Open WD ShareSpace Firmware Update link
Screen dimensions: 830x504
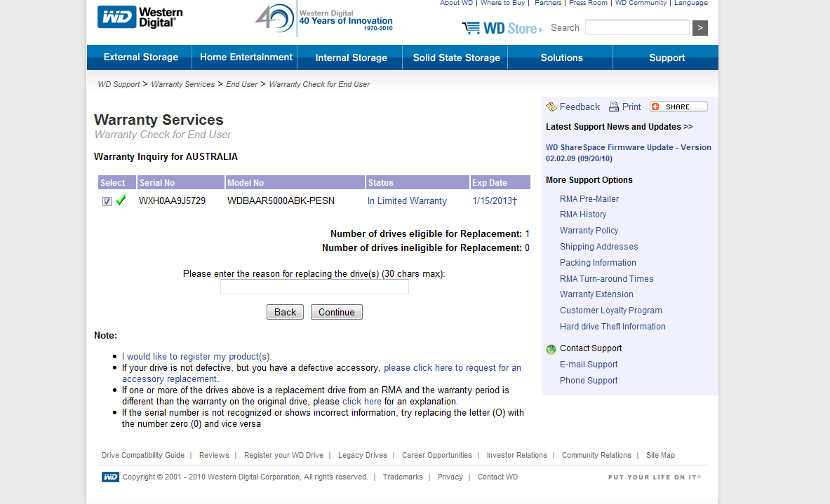629,153
